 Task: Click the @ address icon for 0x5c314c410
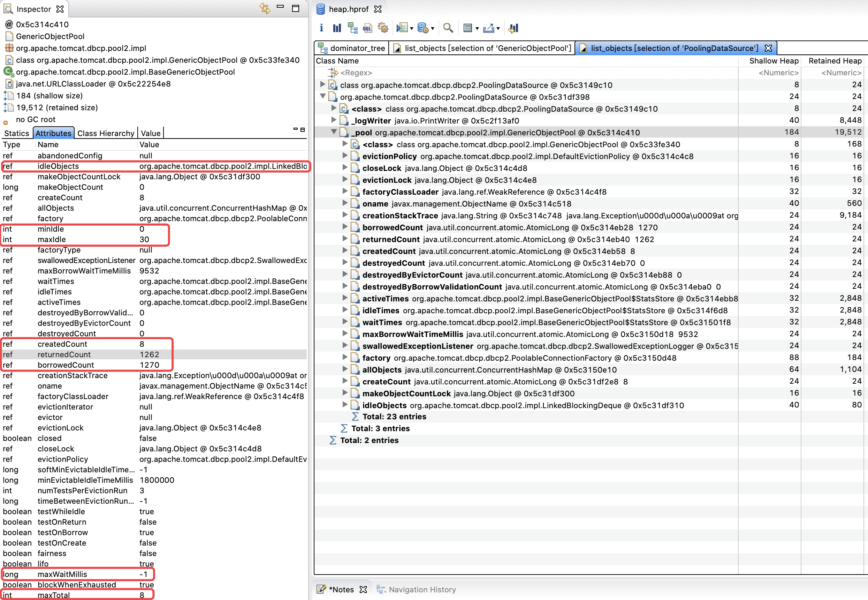coord(9,24)
